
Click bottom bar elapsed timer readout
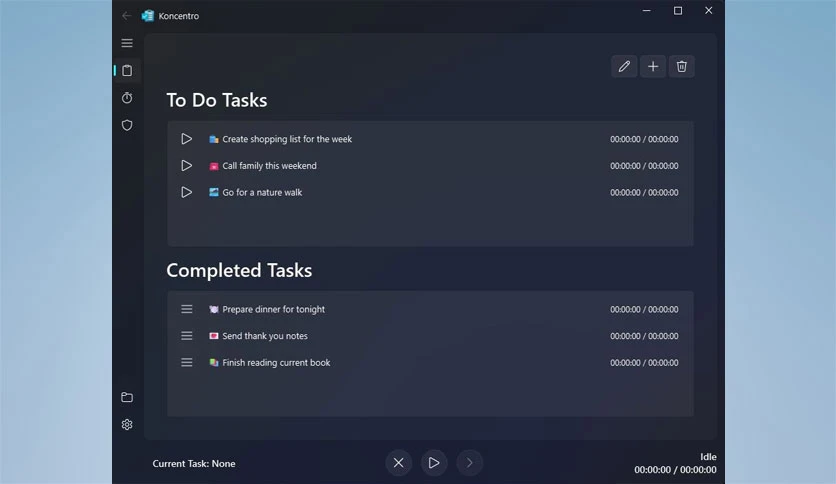tap(675, 470)
